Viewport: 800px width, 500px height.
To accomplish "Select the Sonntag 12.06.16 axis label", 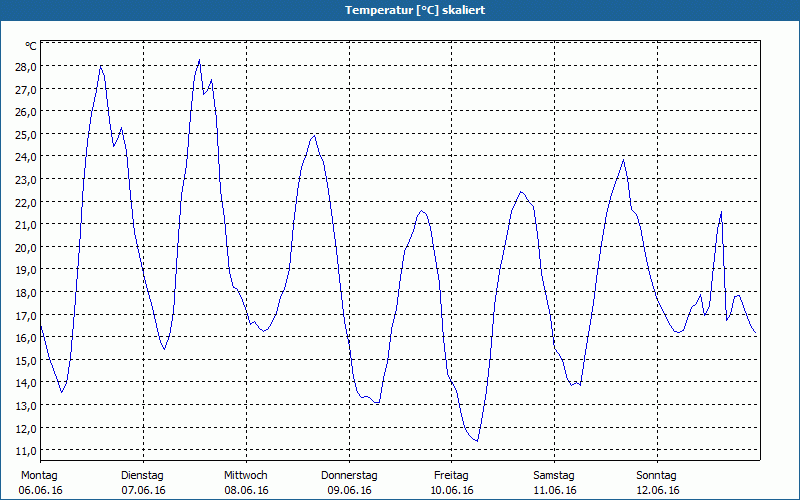I will (x=657, y=483).
